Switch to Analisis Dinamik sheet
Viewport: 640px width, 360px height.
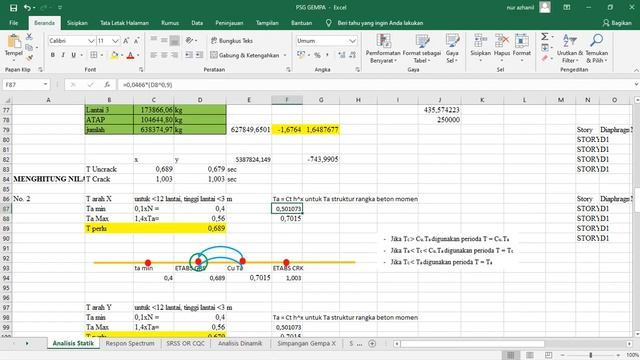(x=240, y=344)
